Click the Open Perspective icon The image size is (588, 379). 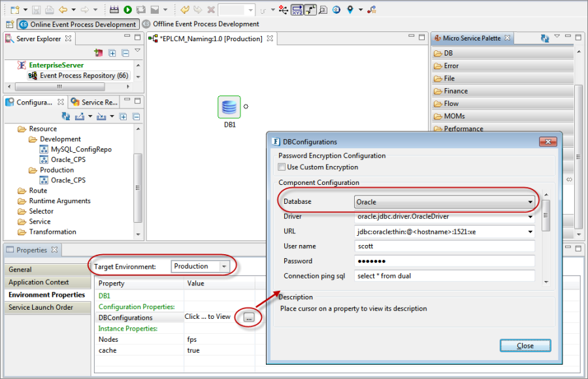coord(10,24)
